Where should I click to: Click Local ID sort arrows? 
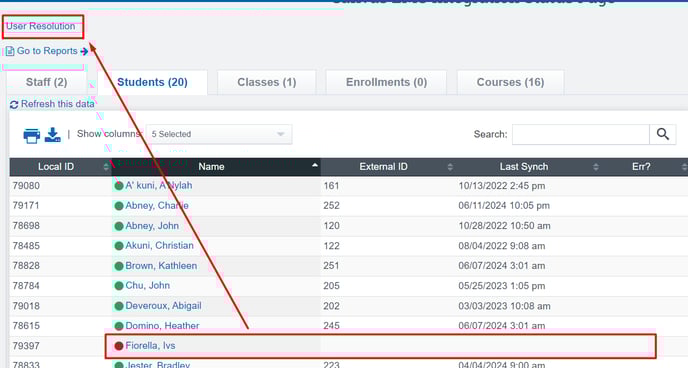106,167
